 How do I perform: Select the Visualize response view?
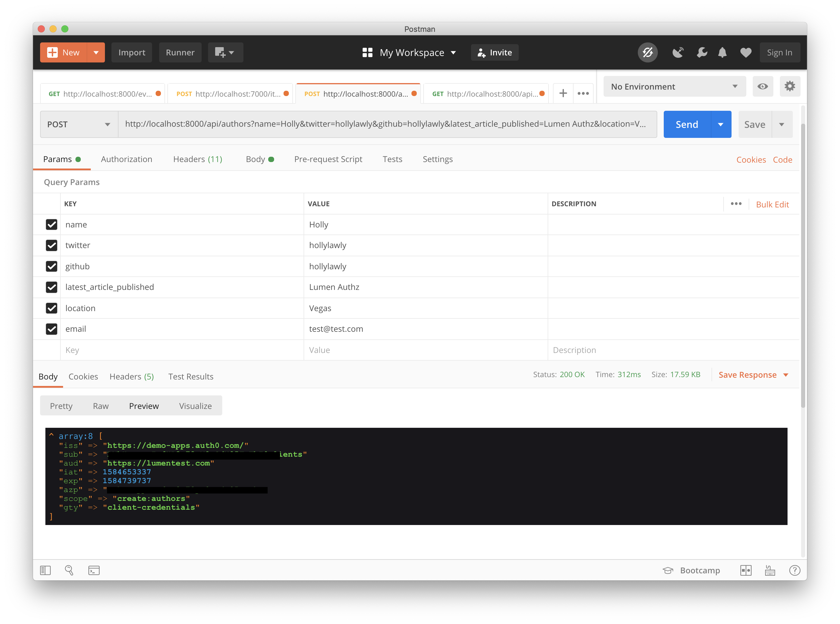195,406
